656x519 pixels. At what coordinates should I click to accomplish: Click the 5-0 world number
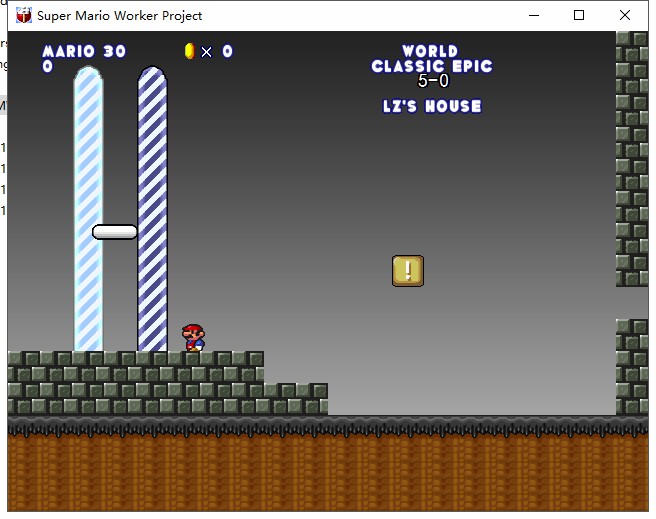[433, 81]
